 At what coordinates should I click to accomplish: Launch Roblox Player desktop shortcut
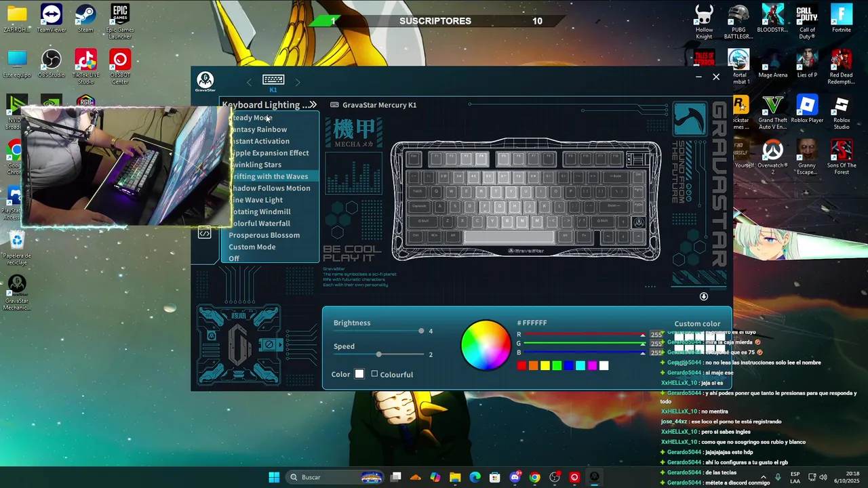pyautogui.click(x=807, y=109)
